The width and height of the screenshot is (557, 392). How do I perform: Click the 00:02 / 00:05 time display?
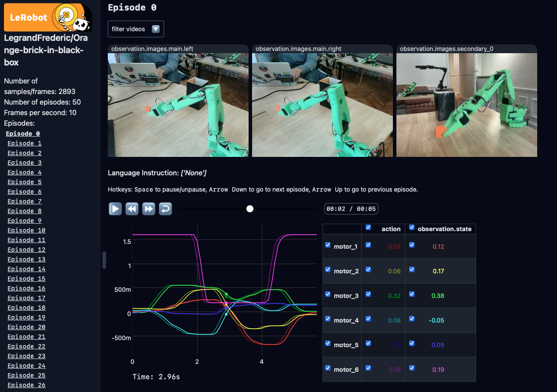click(x=351, y=208)
